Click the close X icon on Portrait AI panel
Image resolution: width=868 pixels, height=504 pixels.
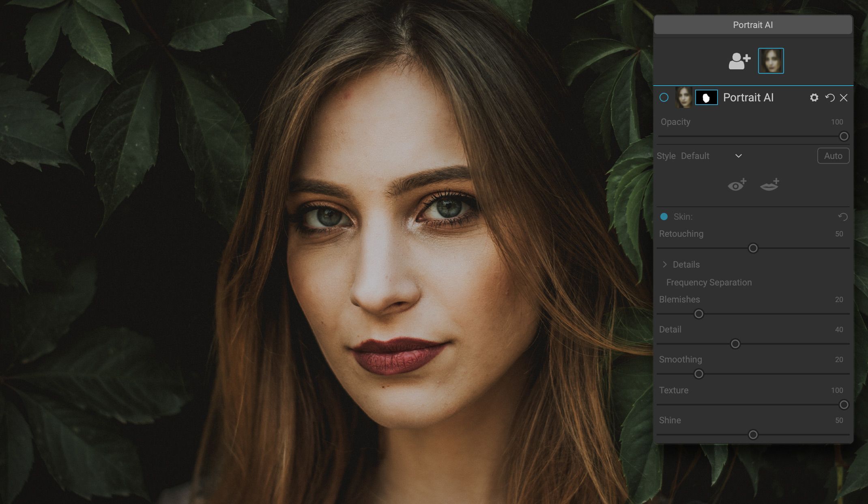843,97
